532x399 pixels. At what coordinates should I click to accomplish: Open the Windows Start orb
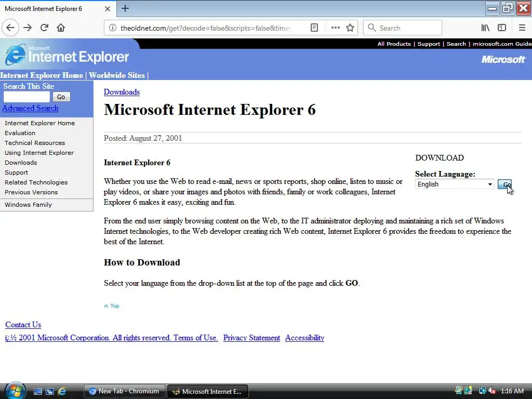pos(15,391)
